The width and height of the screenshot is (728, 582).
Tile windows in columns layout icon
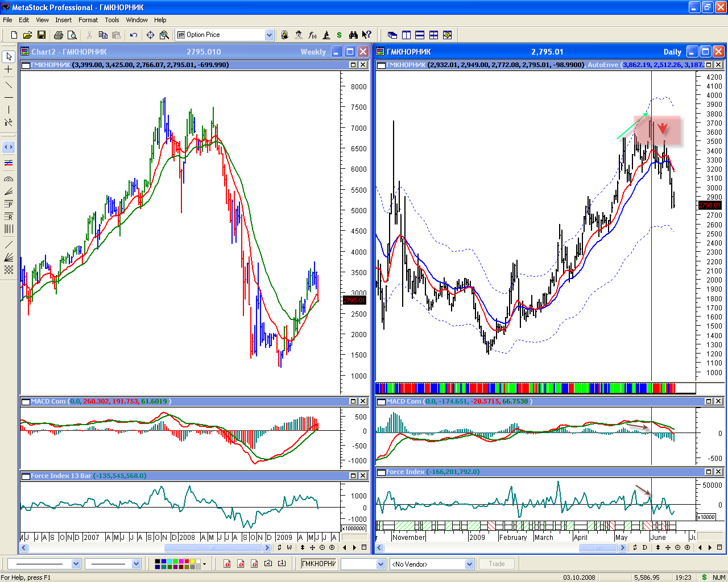406,35
